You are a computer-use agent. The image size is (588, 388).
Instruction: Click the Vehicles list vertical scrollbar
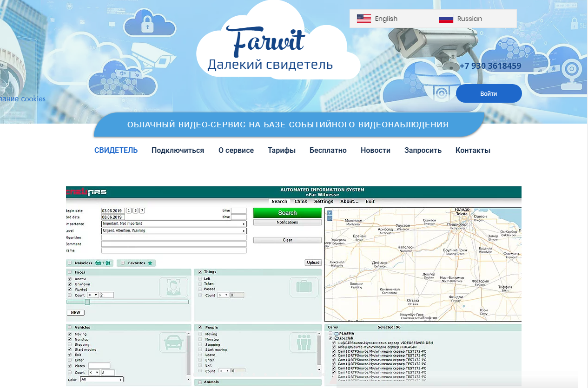tap(189, 355)
